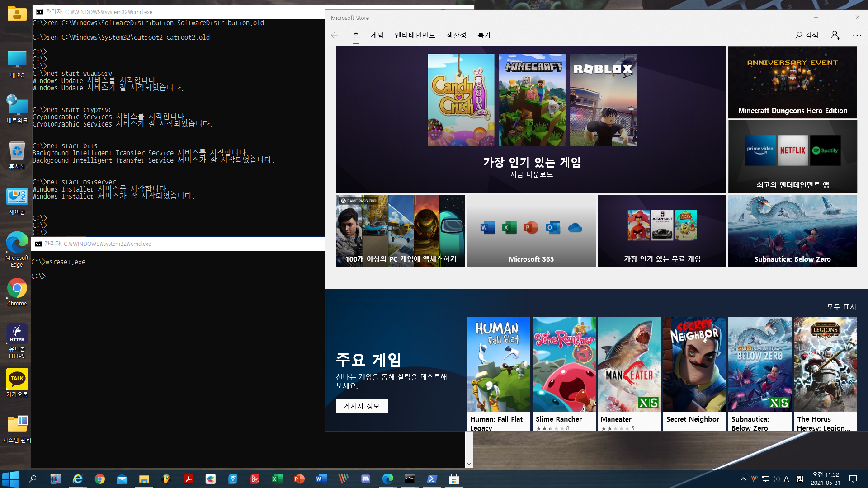Toggle the A English input mode indicator
This screenshot has height=488, width=868.
coord(787,479)
